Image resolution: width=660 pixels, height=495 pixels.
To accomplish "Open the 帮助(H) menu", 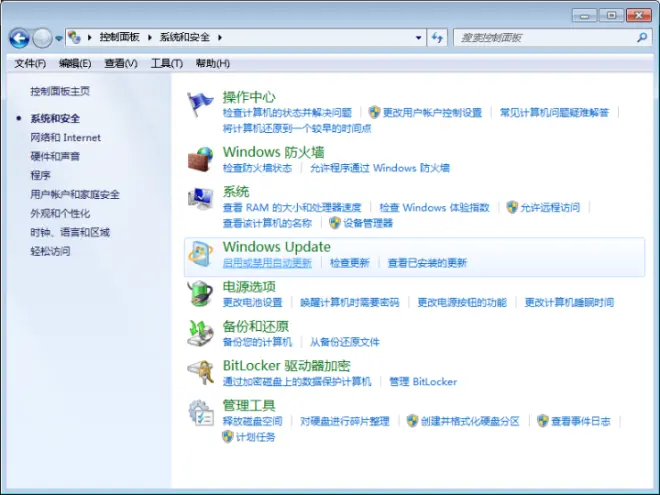I will click(213, 64).
